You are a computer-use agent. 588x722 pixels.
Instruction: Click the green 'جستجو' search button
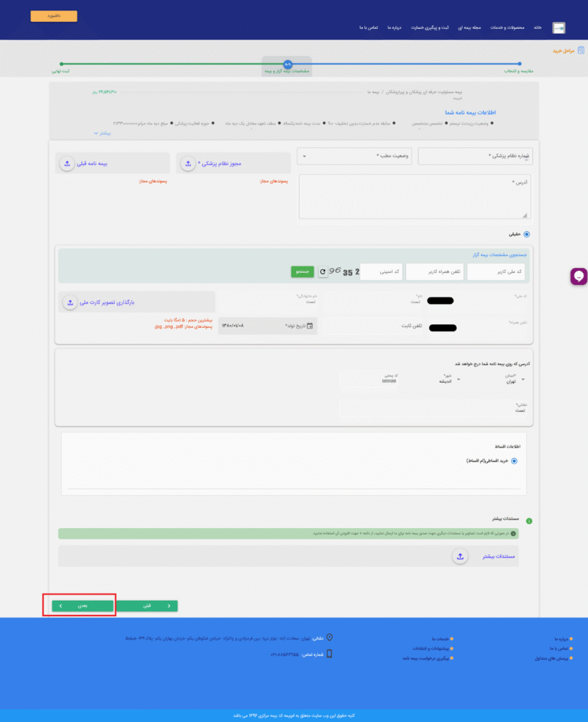coord(302,271)
